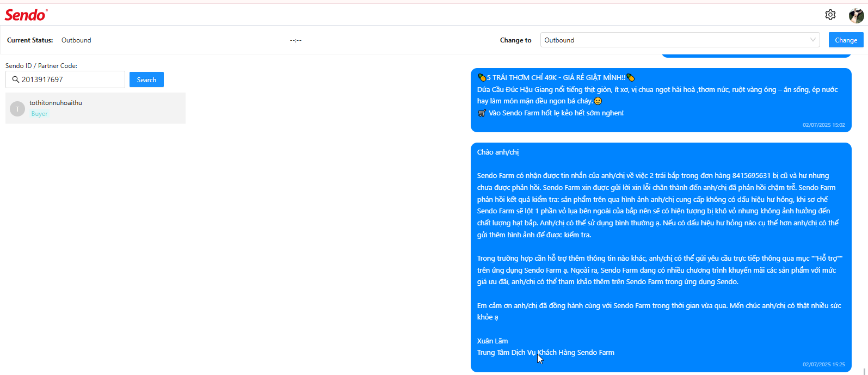
Task: Click the 02/07/2025 15:02 timestamp
Action: [823, 125]
